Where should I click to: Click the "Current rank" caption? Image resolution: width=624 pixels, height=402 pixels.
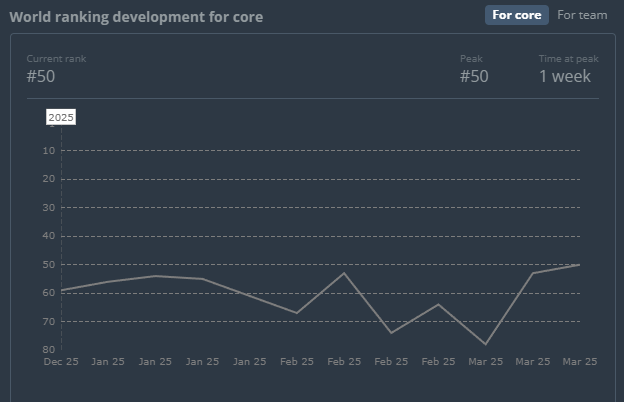point(56,59)
